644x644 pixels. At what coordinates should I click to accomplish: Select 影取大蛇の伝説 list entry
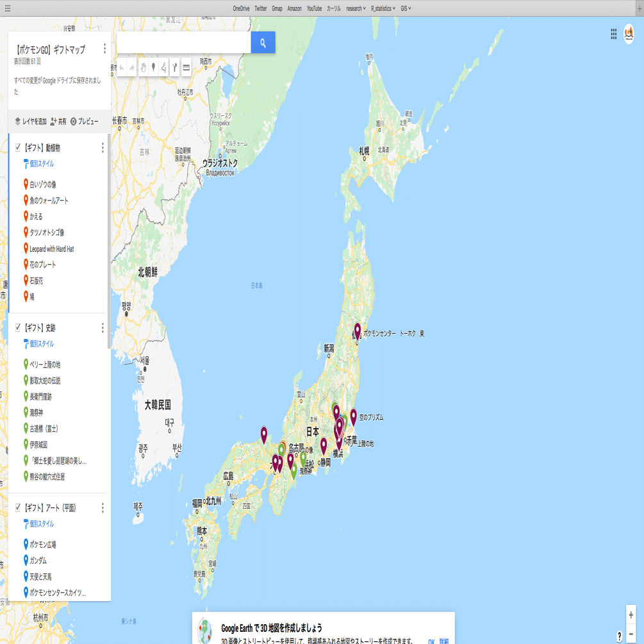(x=45, y=381)
